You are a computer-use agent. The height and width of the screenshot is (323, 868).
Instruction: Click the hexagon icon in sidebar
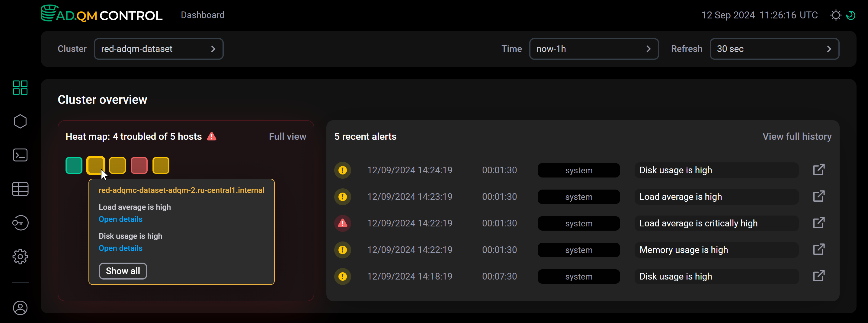coord(20,121)
